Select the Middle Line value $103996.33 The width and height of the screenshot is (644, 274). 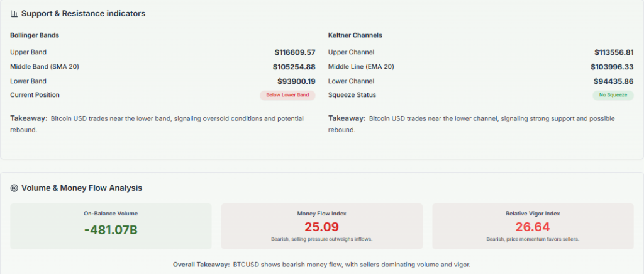(612, 67)
